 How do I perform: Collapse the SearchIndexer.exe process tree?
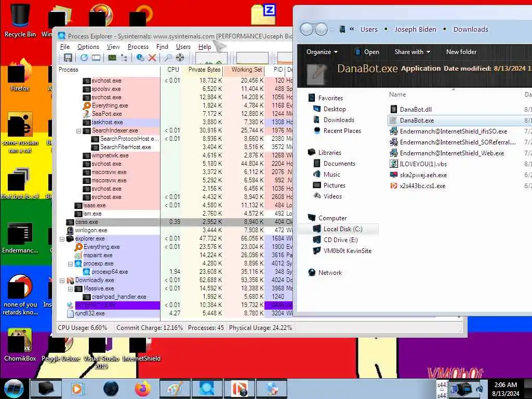pos(79,131)
